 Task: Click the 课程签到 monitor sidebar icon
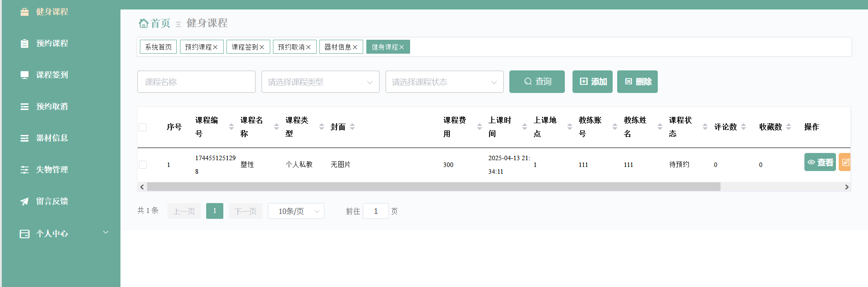click(x=24, y=75)
